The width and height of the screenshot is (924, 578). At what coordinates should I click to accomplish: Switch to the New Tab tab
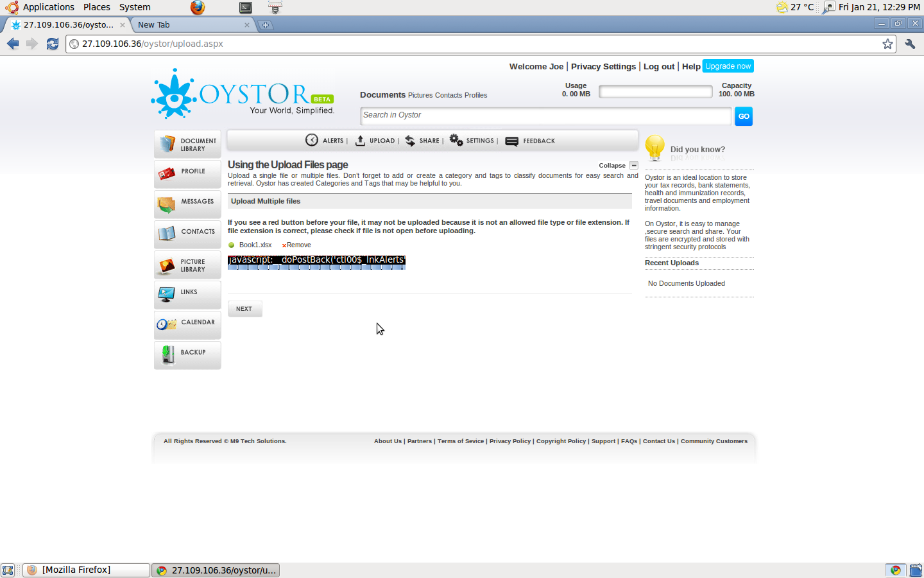(x=191, y=25)
